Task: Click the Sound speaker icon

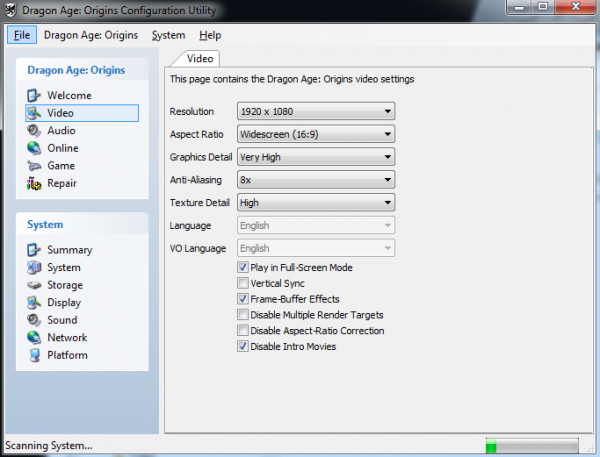Action: click(x=34, y=320)
